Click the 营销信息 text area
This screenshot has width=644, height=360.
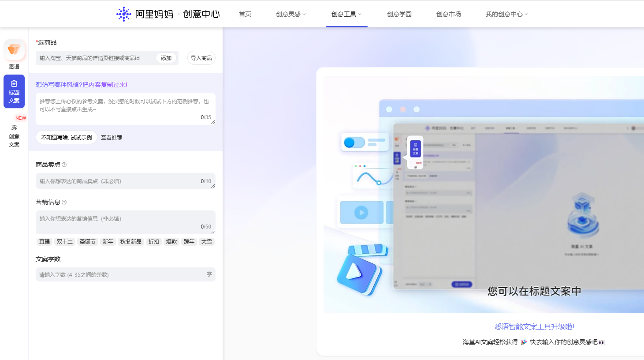pos(126,222)
